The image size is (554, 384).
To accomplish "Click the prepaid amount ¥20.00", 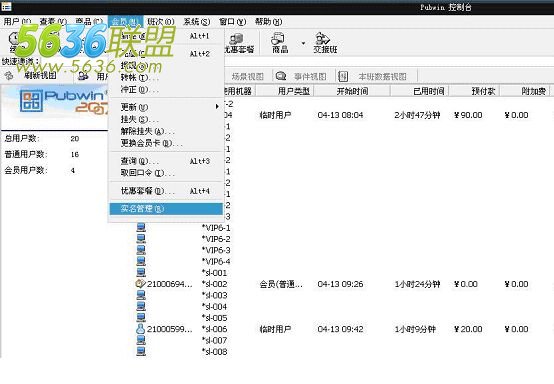I will tap(468, 329).
